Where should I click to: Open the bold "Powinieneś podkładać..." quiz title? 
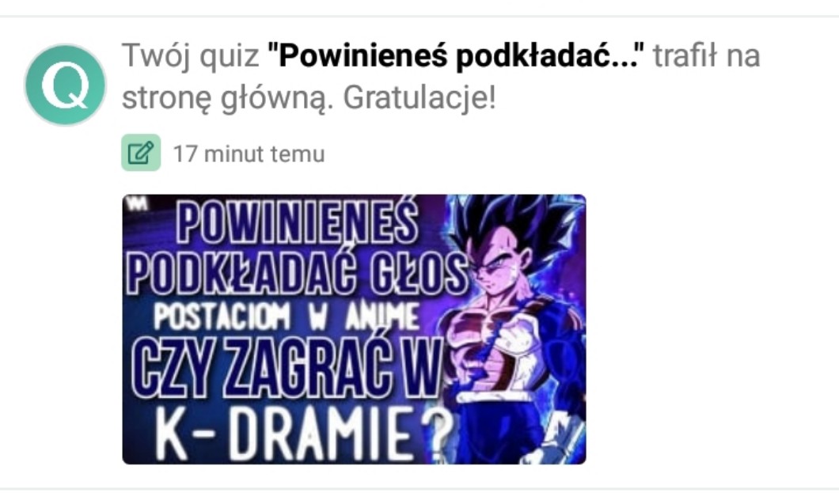455,55
